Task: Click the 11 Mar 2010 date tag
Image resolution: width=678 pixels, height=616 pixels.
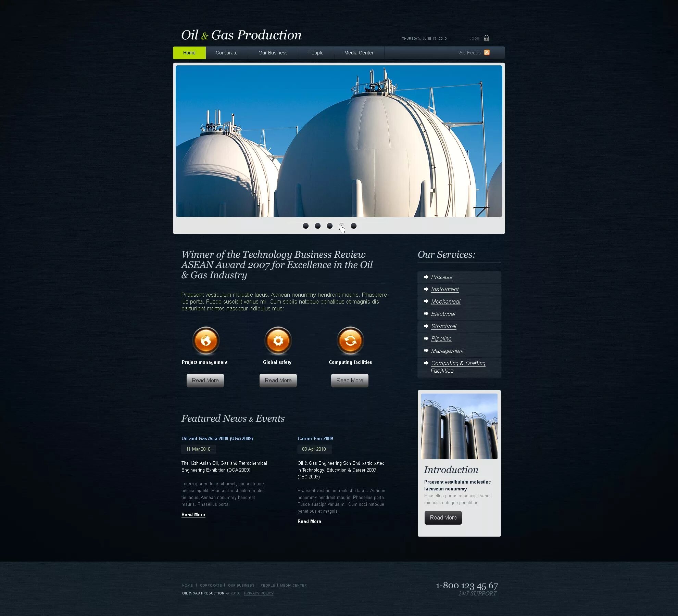Action: click(x=198, y=449)
